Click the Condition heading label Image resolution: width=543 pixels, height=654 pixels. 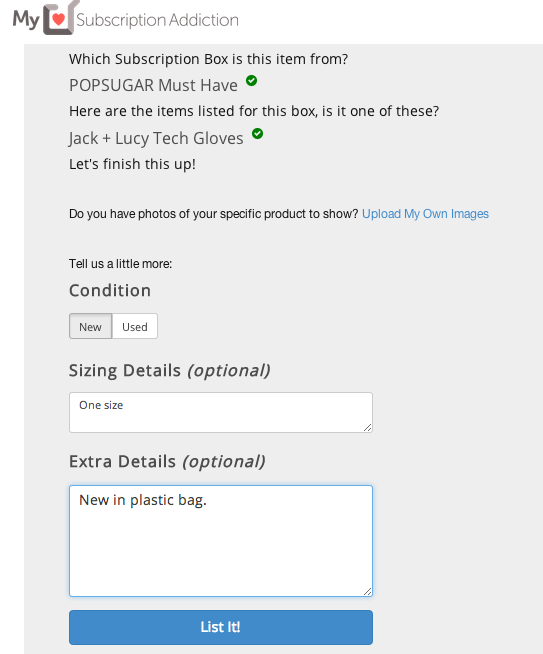[110, 291]
